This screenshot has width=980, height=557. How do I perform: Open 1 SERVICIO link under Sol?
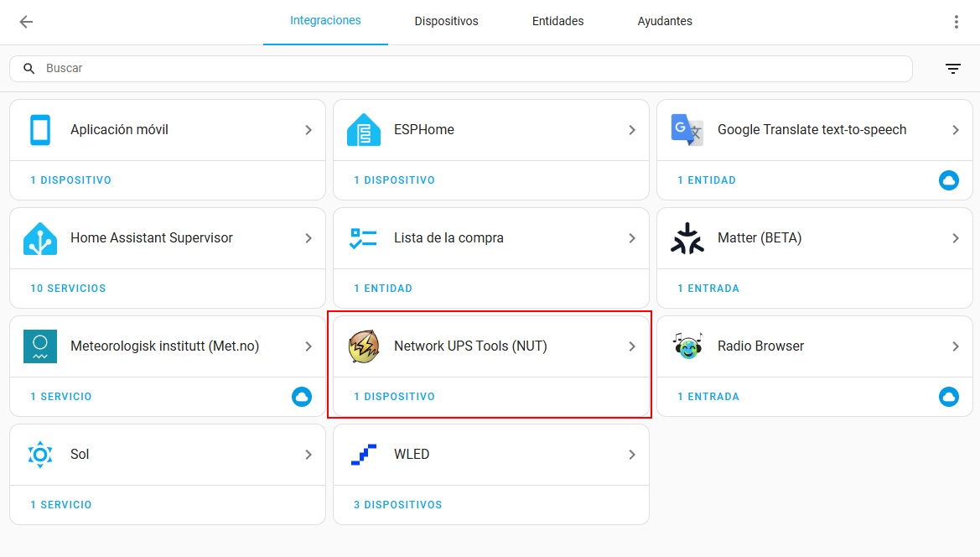point(60,504)
